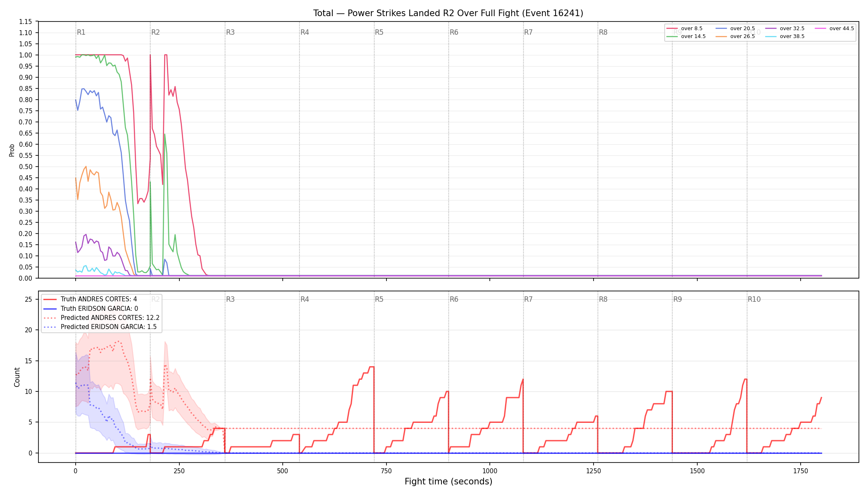Screen dimensions: 868x496
Task: Click the 750 tick on the time axis
Action: (386, 471)
